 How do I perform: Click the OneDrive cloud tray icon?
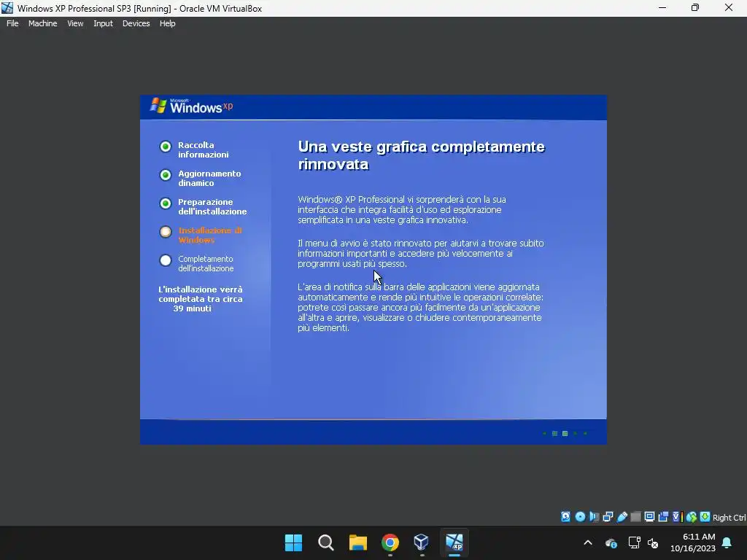[x=611, y=542]
